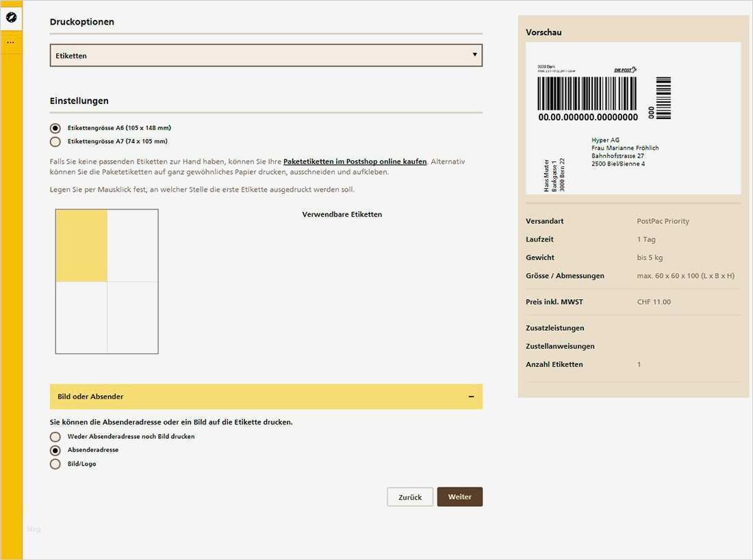The image size is (753, 560).
Task: Choose Etikettengrösse A7 (74 x 105 mm)
Action: coord(55,142)
